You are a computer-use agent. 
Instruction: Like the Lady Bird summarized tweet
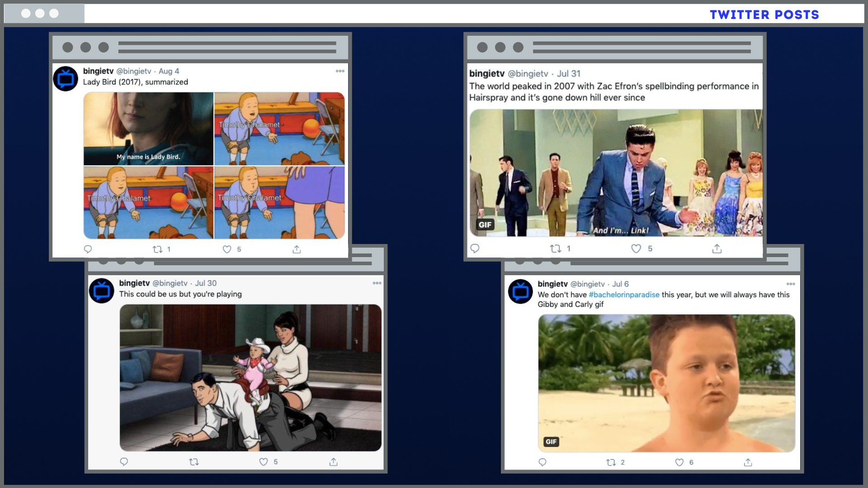[x=227, y=249]
